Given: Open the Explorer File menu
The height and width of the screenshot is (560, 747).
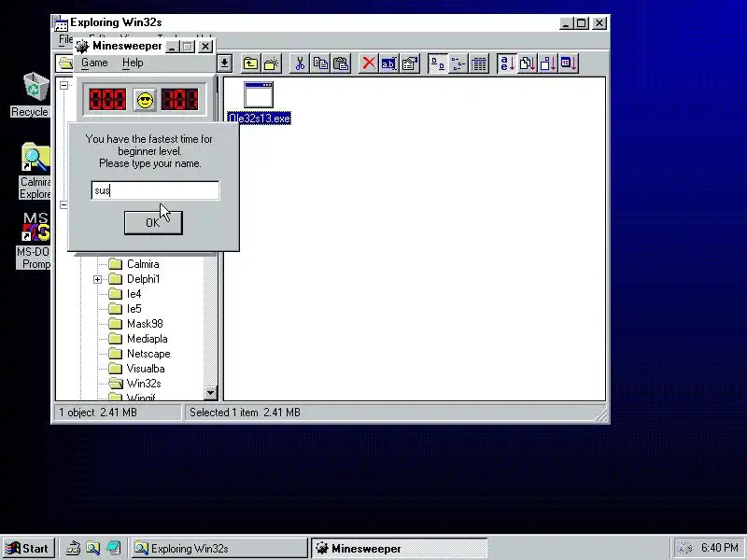Looking at the screenshot, I should (65, 39).
